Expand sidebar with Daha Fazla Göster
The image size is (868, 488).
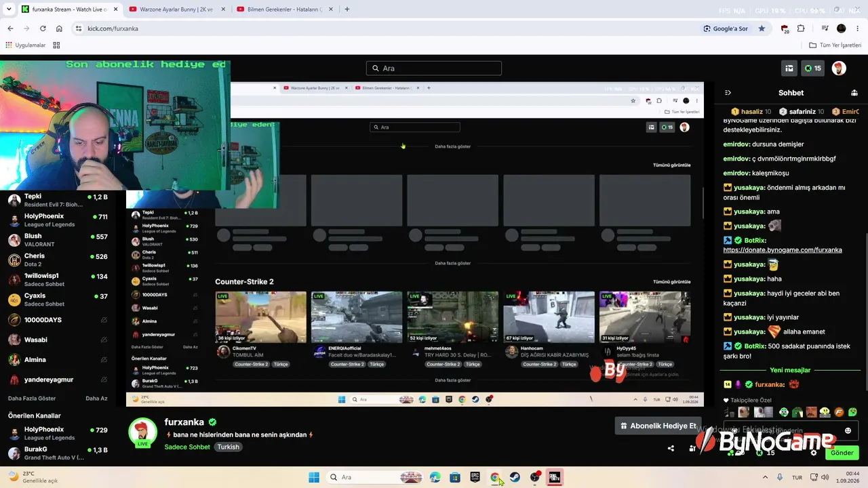[32, 399]
